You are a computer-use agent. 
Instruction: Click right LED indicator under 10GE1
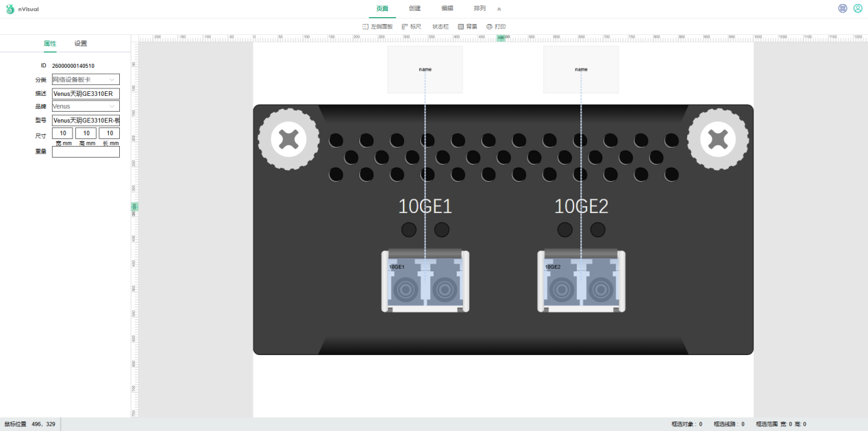(x=442, y=230)
